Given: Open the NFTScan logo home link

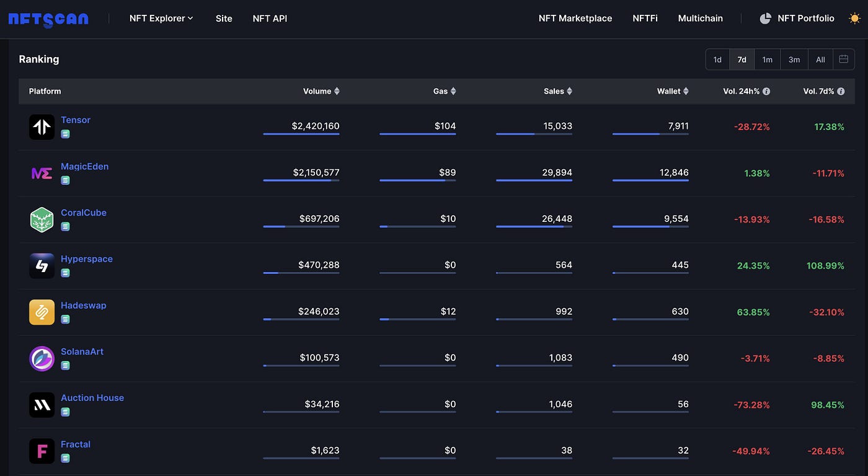Looking at the screenshot, I should (48, 19).
